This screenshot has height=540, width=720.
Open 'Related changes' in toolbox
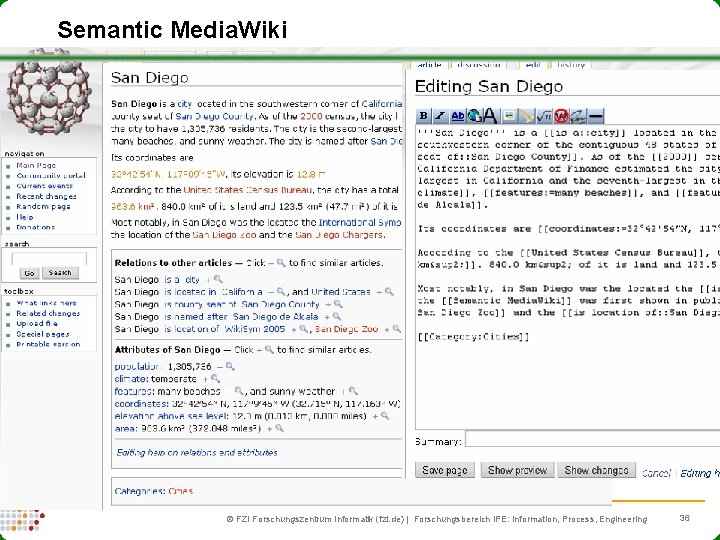(x=48, y=313)
